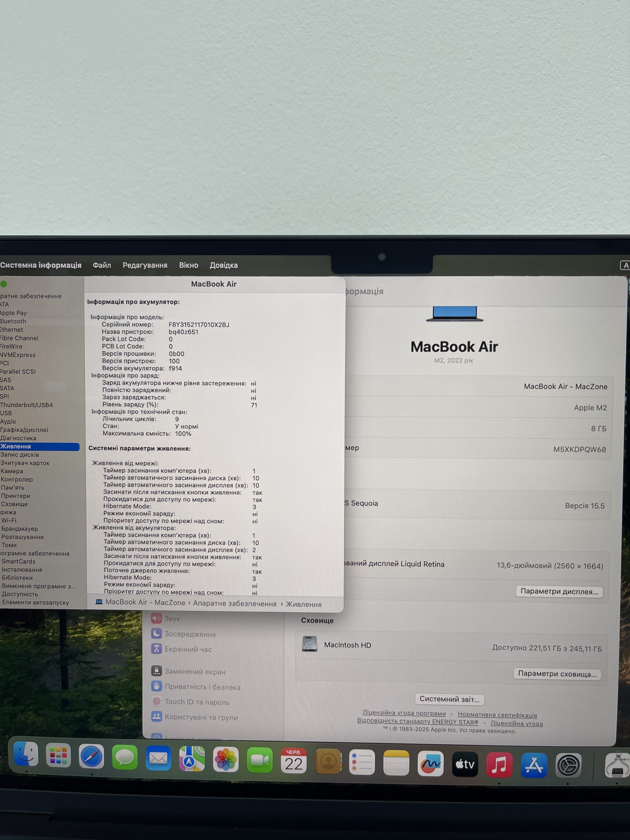Click serial number M5XKDPQW60 value
Viewport: 630px width, 840px height.
click(x=579, y=450)
